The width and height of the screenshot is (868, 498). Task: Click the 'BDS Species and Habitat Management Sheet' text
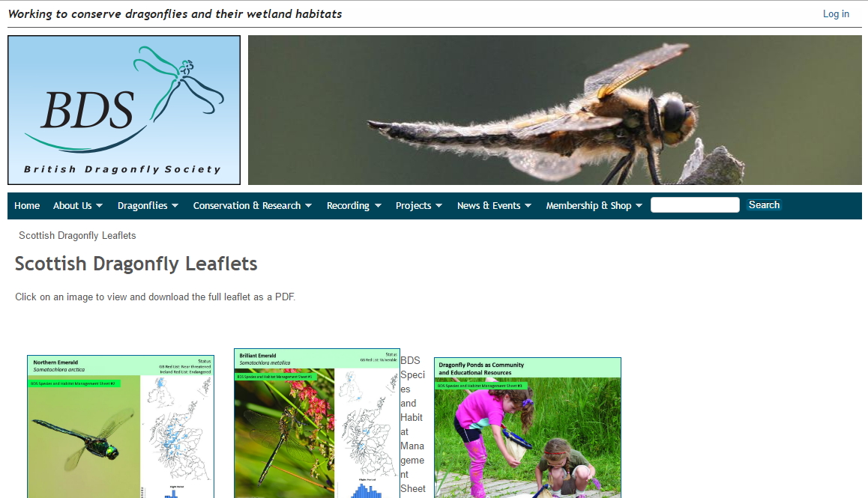pyautogui.click(x=413, y=425)
